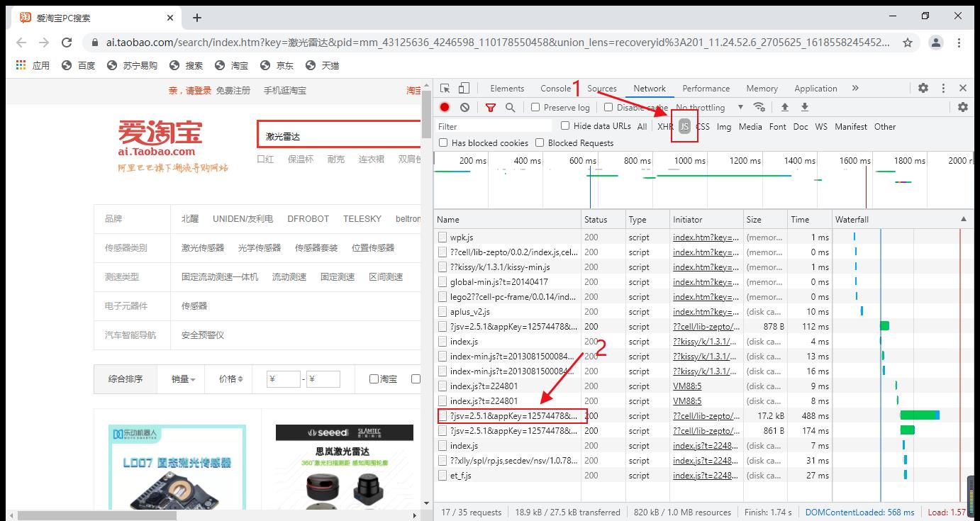
Task: Switch to the Application tab
Action: [815, 89]
